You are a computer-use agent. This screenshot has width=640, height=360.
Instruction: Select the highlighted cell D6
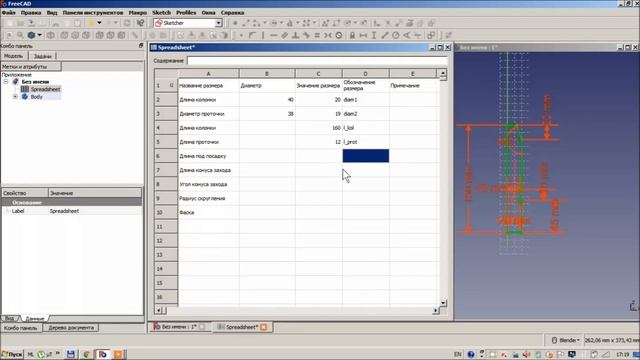(x=366, y=156)
